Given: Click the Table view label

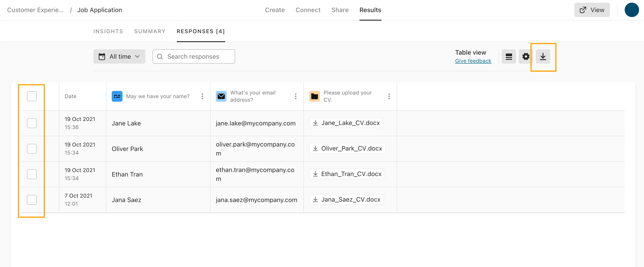Looking at the screenshot, I should [x=471, y=52].
